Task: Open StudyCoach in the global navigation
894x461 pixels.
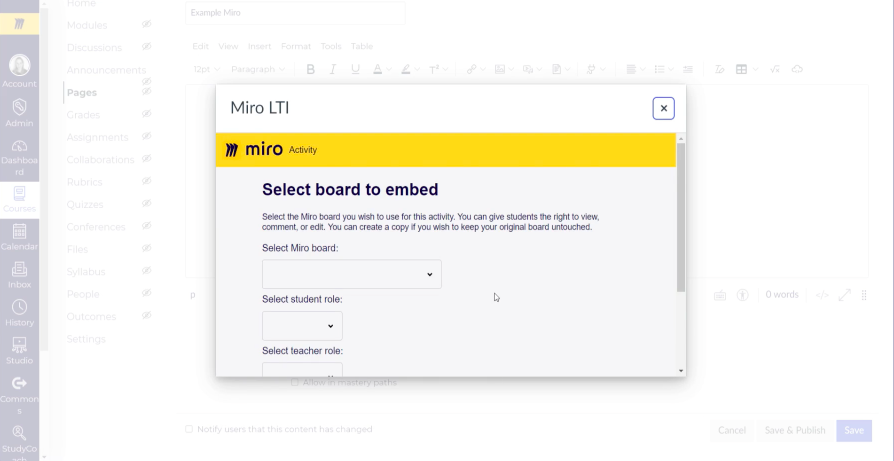Action: click(19, 441)
